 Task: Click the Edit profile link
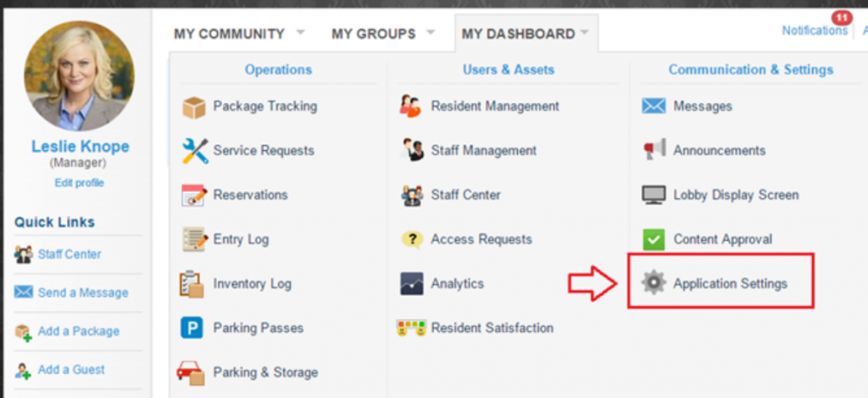click(80, 182)
